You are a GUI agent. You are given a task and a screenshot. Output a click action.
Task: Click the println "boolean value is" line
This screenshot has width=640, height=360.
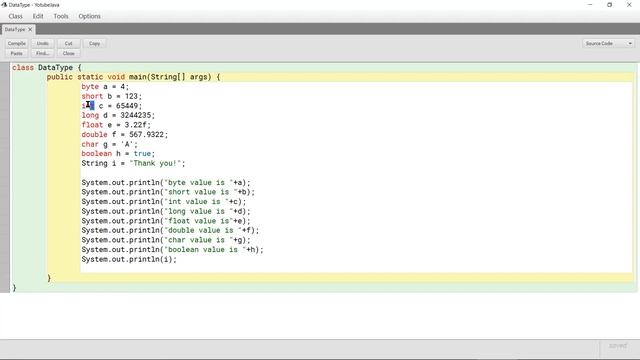click(x=172, y=249)
